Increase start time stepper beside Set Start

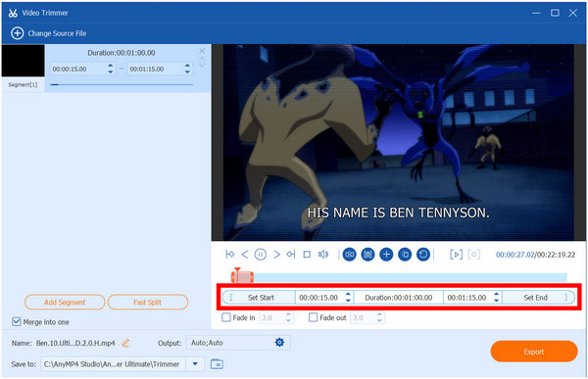(x=348, y=295)
